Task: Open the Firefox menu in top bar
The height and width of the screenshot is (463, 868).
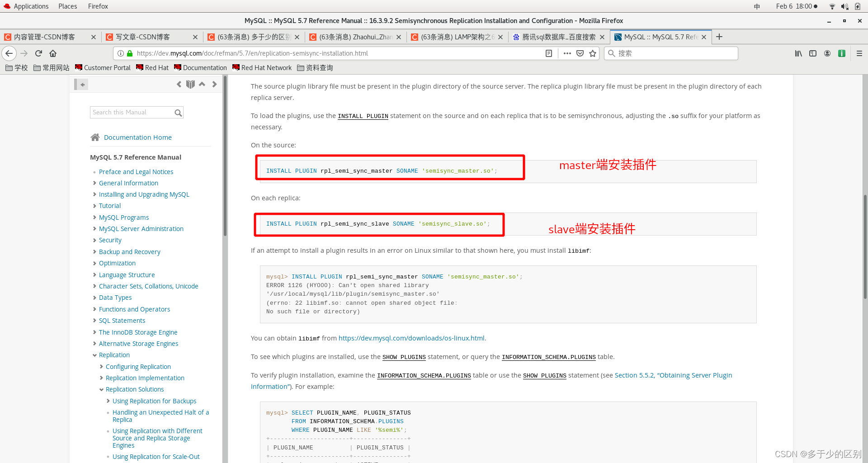Action: 98,6
